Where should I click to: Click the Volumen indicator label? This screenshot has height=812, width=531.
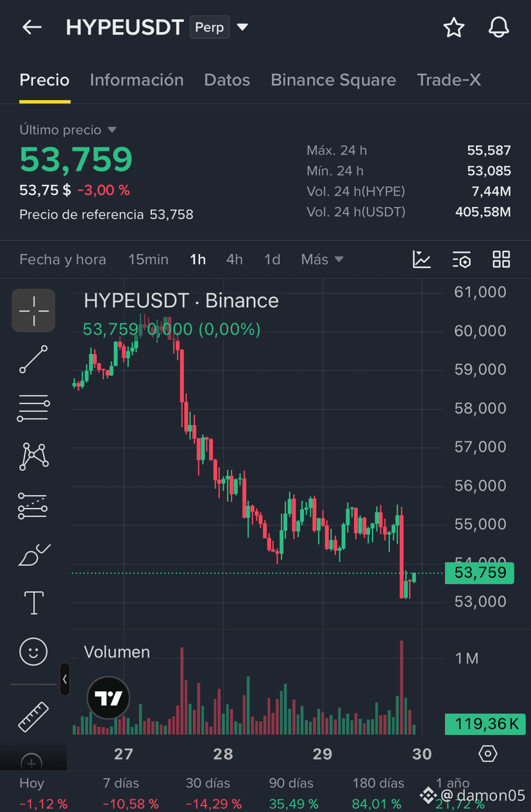[x=117, y=652]
